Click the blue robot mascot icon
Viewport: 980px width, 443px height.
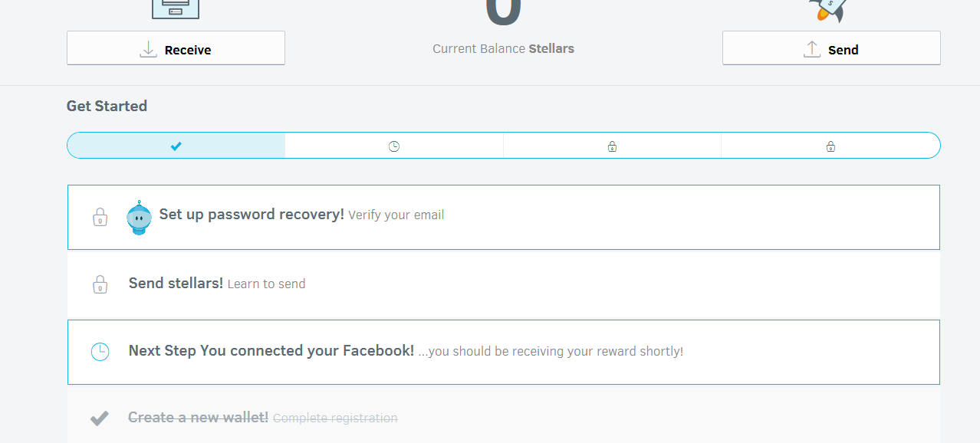139,218
